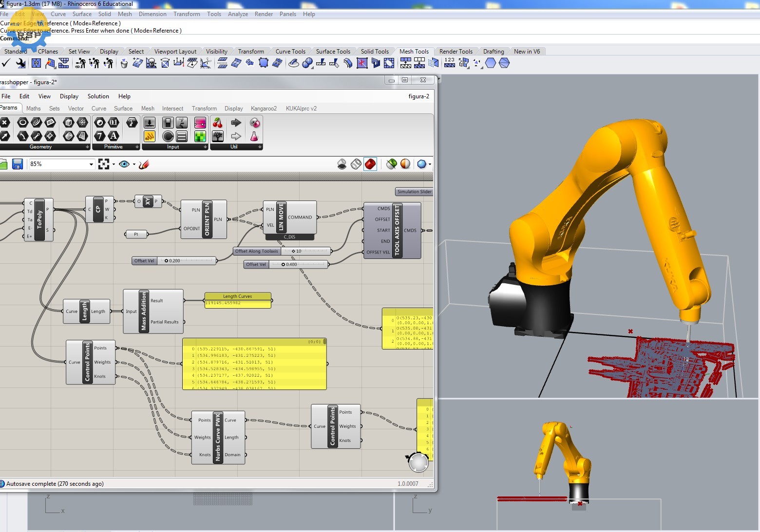Open the Rhino Analyze menu
760x532 pixels.
[x=238, y=14]
